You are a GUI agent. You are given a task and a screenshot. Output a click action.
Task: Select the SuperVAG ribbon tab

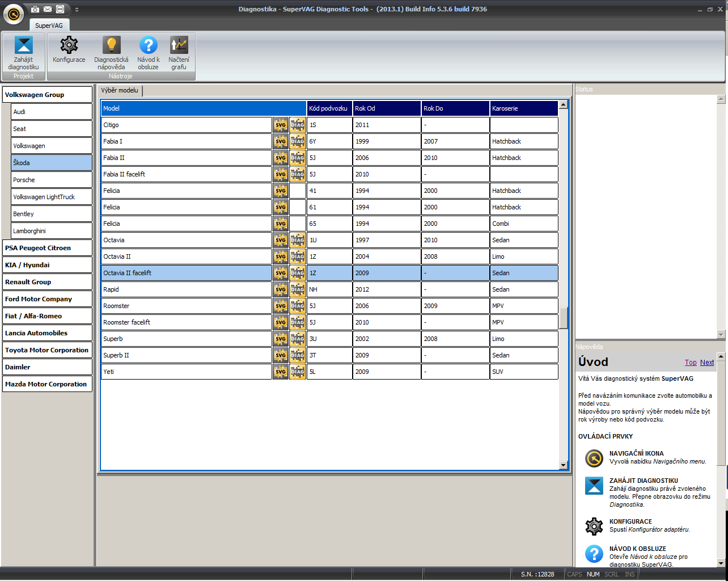(x=49, y=26)
